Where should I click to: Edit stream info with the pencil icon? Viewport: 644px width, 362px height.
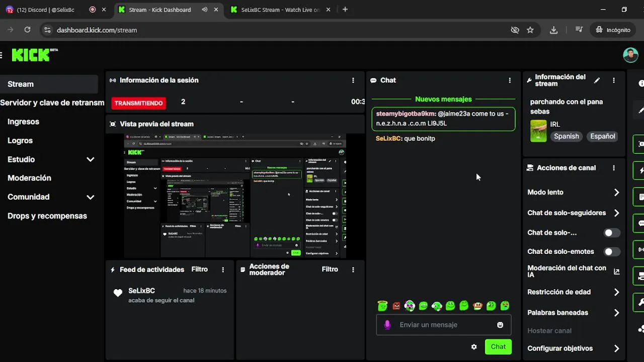point(597,80)
